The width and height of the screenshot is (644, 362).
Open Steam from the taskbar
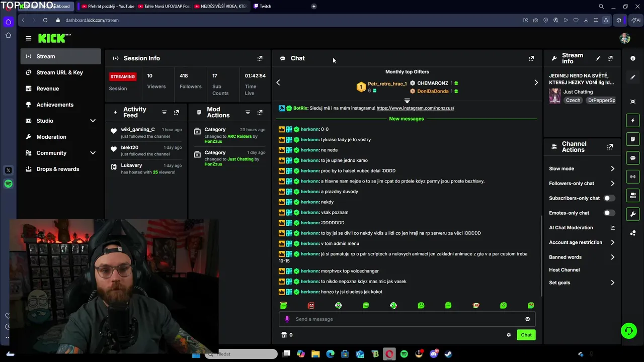tap(448, 354)
